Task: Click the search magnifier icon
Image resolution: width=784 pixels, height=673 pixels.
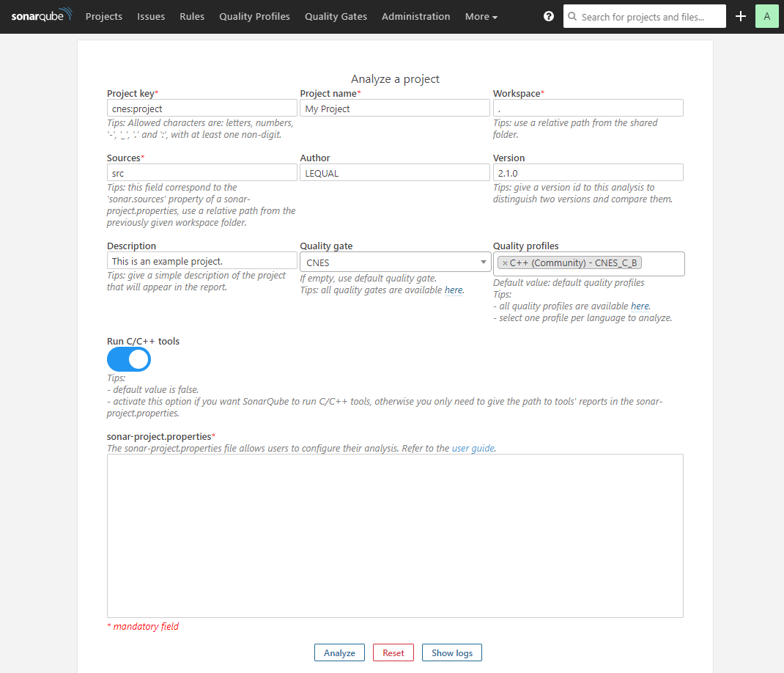Action: tap(572, 17)
